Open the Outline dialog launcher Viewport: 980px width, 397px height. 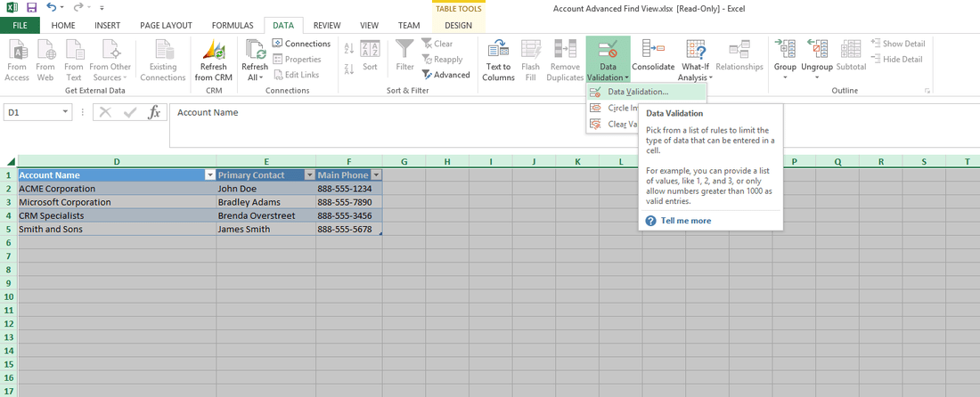coord(927,91)
